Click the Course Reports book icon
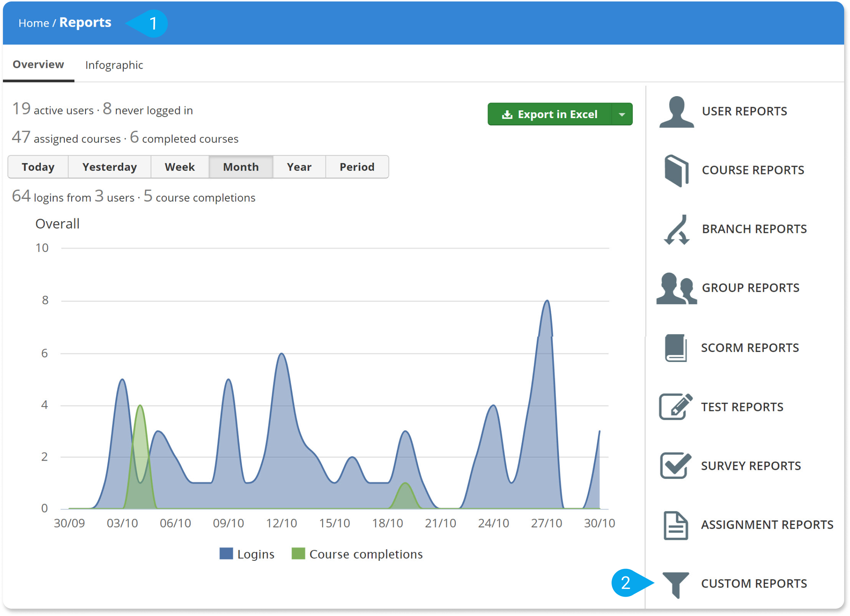Screen dimensions: 850x616 (x=677, y=170)
